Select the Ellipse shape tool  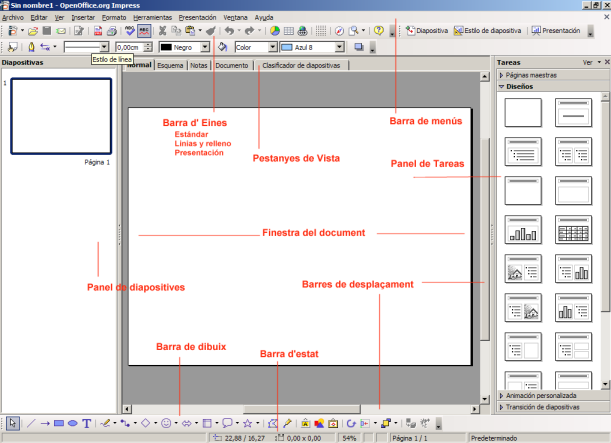(72, 423)
